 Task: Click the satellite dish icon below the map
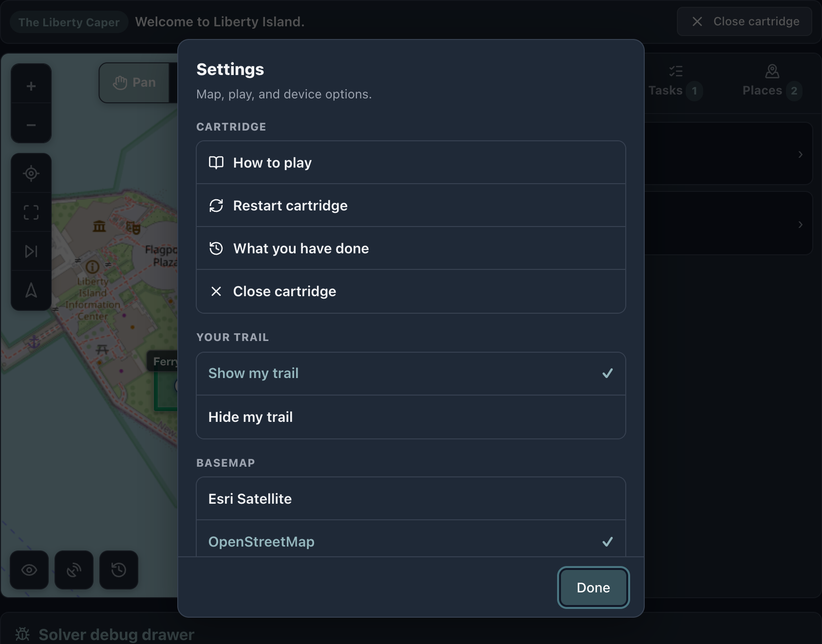[x=74, y=570]
